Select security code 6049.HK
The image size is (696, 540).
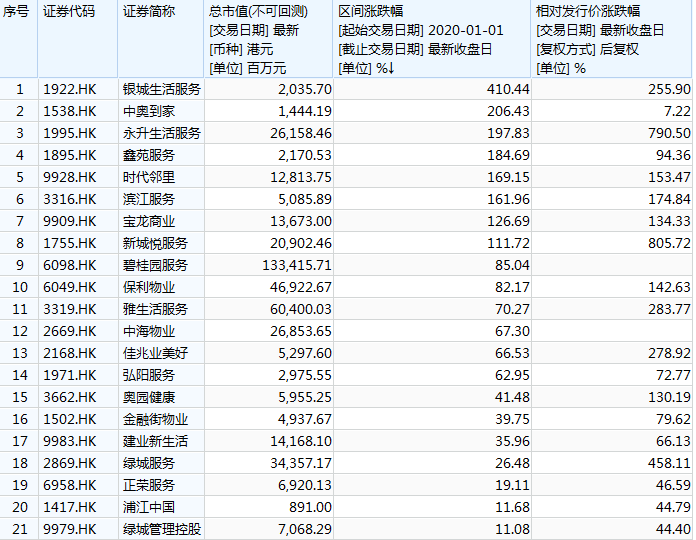tap(70, 287)
